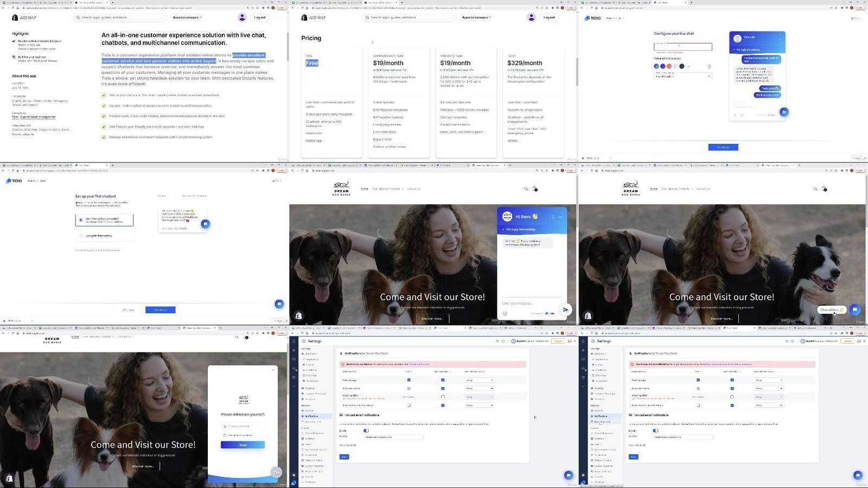
Task: Click the blue Send button in the introduce-yourself form
Action: (x=242, y=445)
